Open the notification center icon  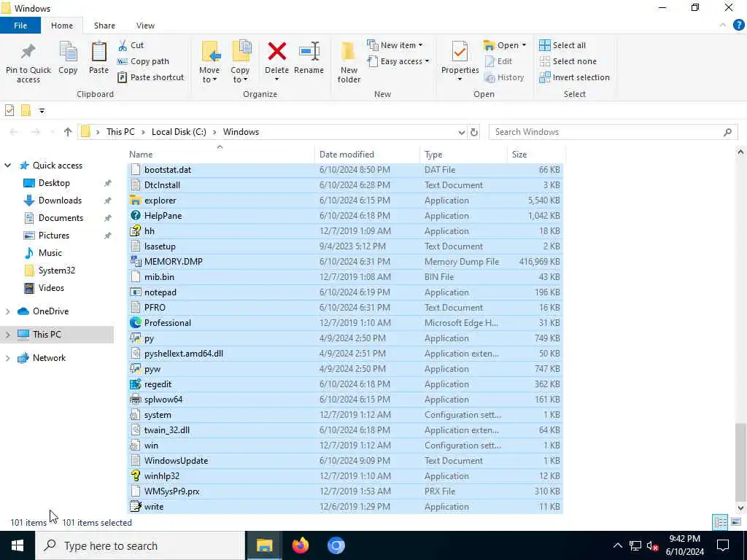[x=723, y=545]
